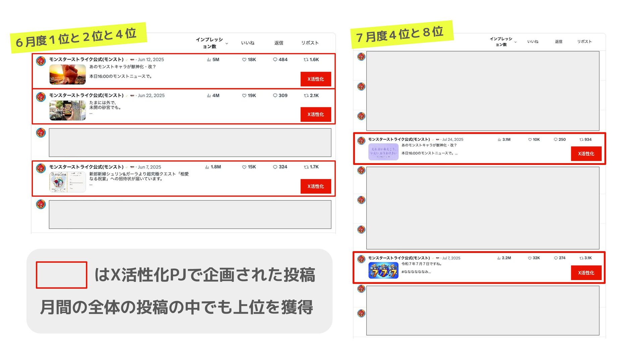
Task: Click the impressions icon beside 2.2M
Action: point(499,258)
